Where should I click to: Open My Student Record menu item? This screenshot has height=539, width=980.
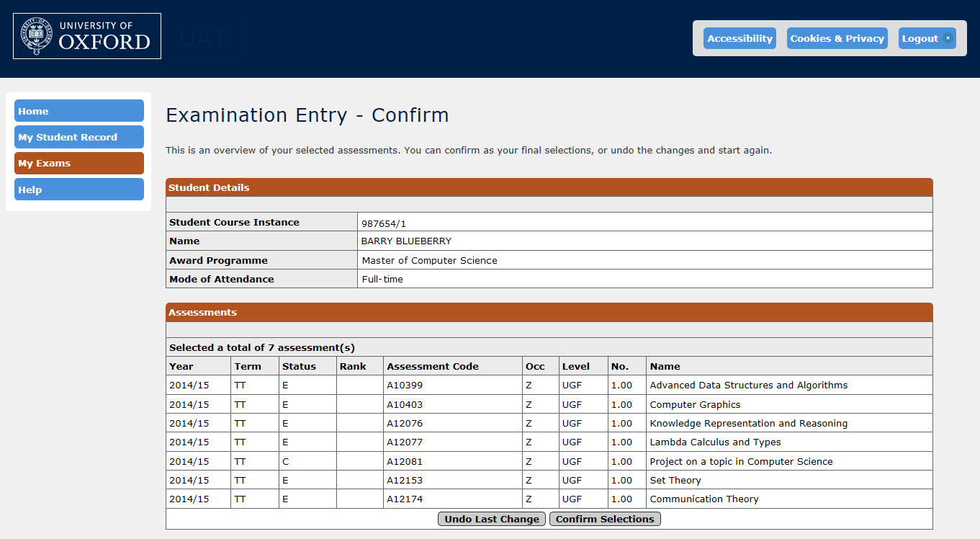coord(79,137)
